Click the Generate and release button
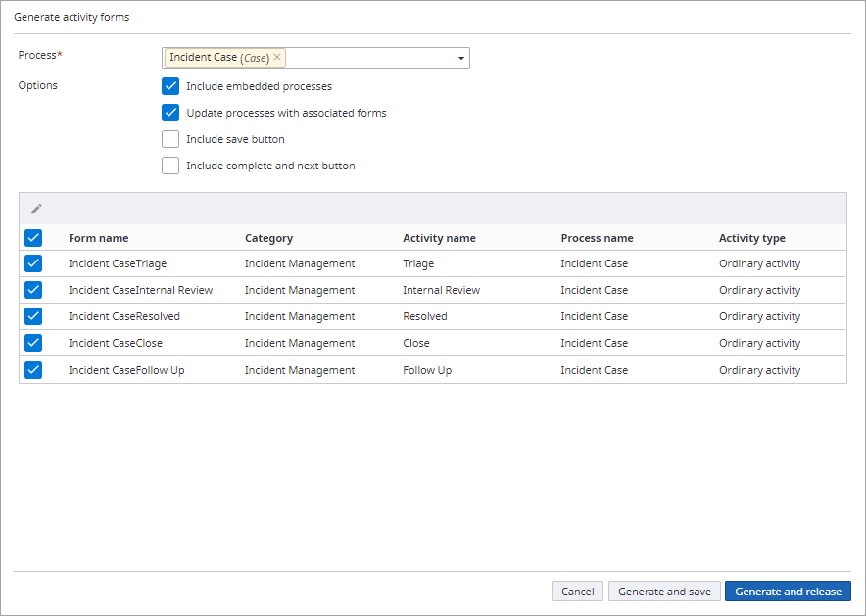 tap(788, 591)
